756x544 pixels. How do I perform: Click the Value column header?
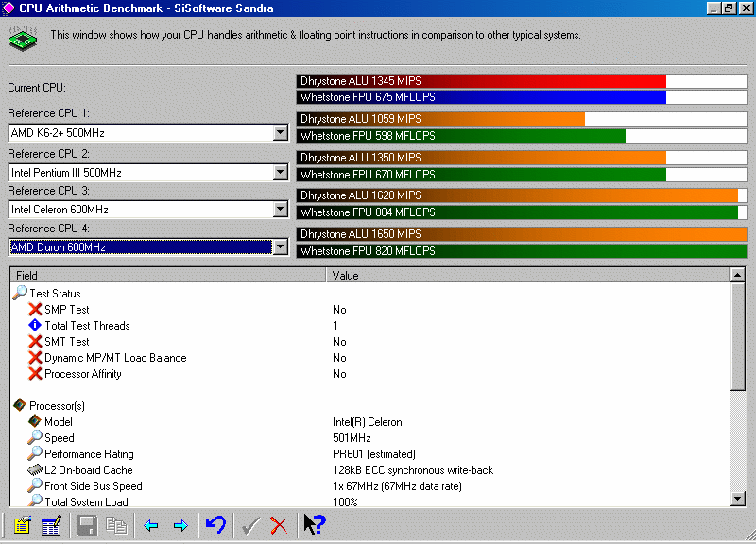click(528, 275)
